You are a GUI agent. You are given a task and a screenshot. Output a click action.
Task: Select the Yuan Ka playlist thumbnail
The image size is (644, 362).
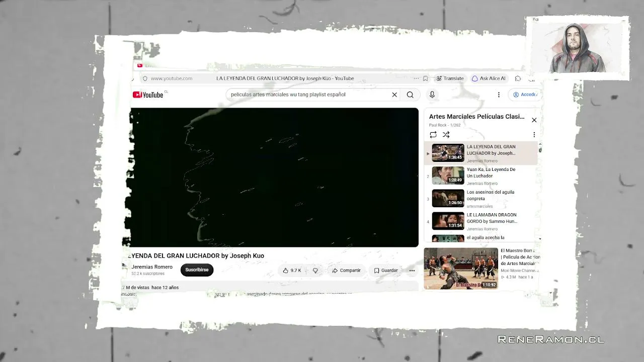[x=448, y=175]
